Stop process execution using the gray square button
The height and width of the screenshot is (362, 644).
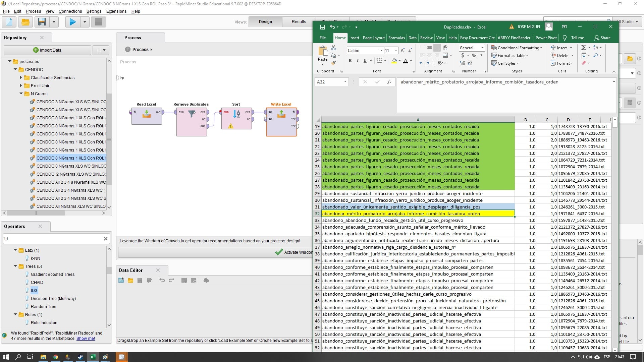coord(98,22)
